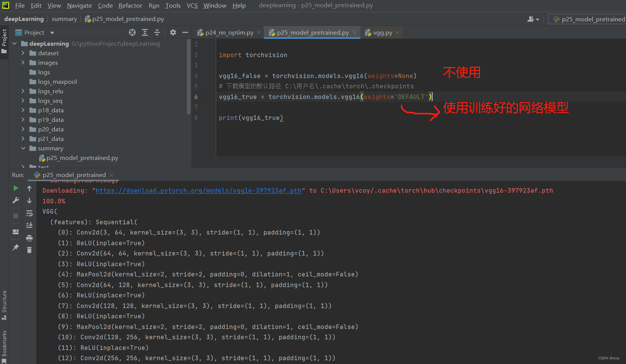Open the VCS menu
The image size is (626, 364).
192,5
